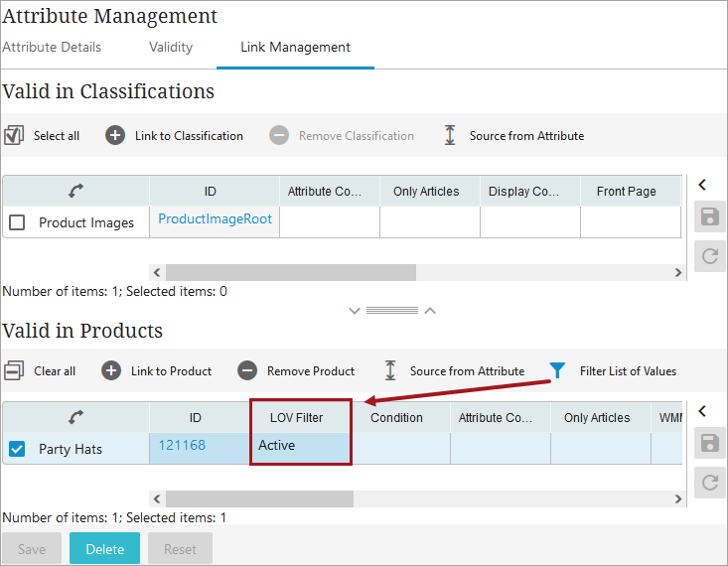The height and width of the screenshot is (566, 728).
Task: Click the save disk icon beside Classifications table
Action: [x=710, y=216]
